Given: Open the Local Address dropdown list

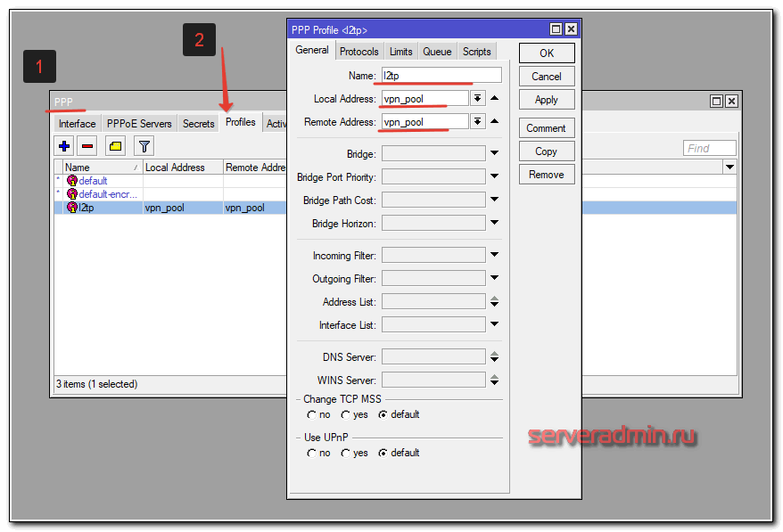Looking at the screenshot, I should [477, 98].
